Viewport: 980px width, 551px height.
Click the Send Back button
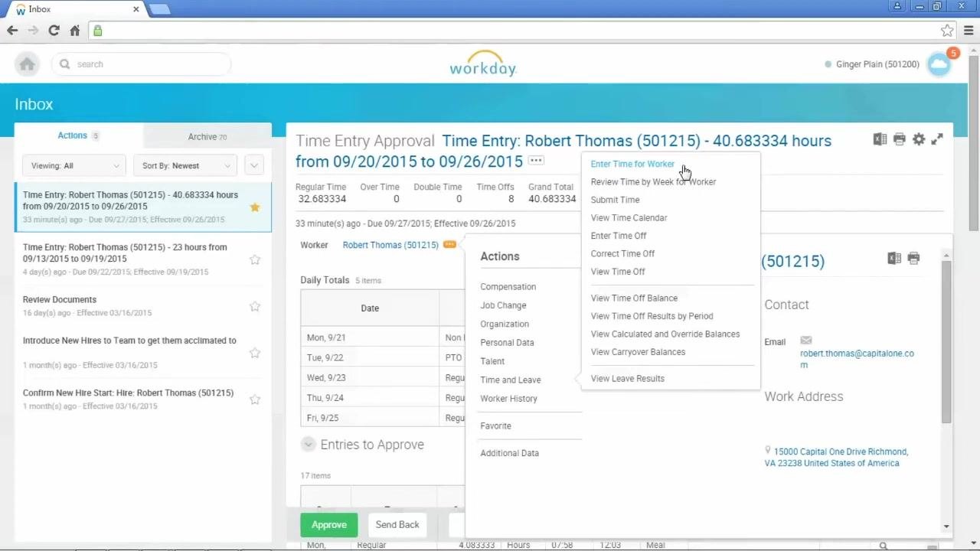click(x=397, y=525)
